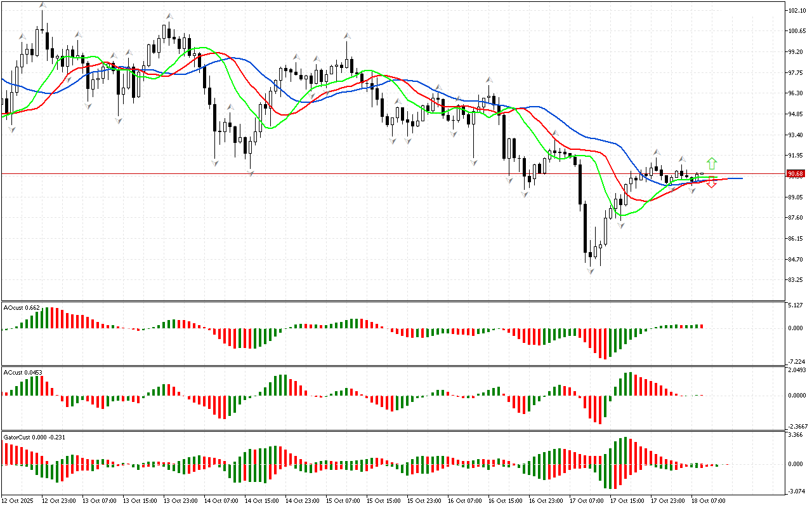
Task: Click the AOcust 0.662 indicator label
Action: tap(22, 307)
